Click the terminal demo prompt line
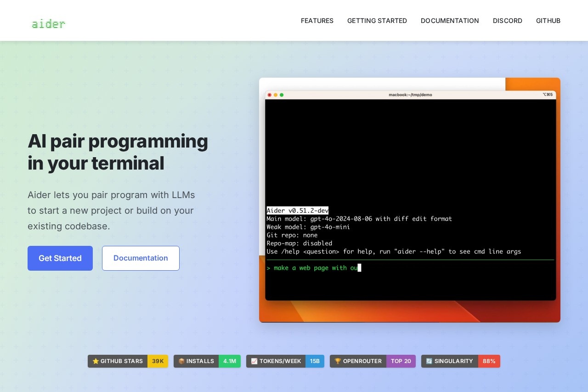Screen dimensions: 588x392 tap(315, 268)
